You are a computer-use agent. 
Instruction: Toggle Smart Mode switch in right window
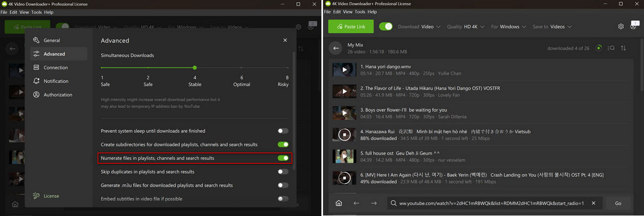pos(386,26)
